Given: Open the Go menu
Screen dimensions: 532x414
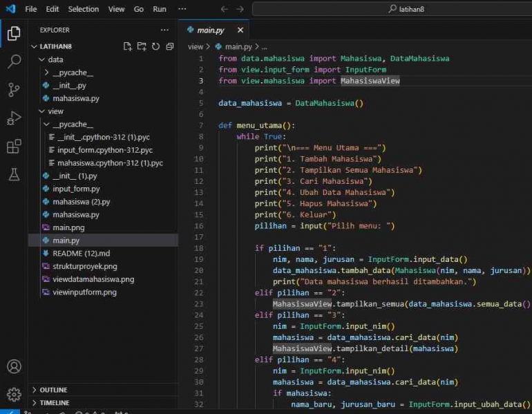Looking at the screenshot, I should [138, 9].
